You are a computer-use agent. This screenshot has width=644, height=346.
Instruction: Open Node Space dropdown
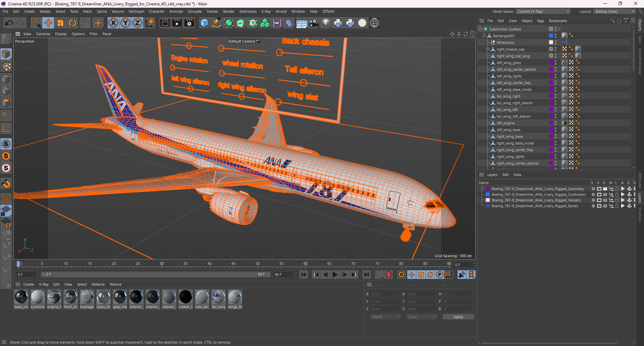click(543, 11)
